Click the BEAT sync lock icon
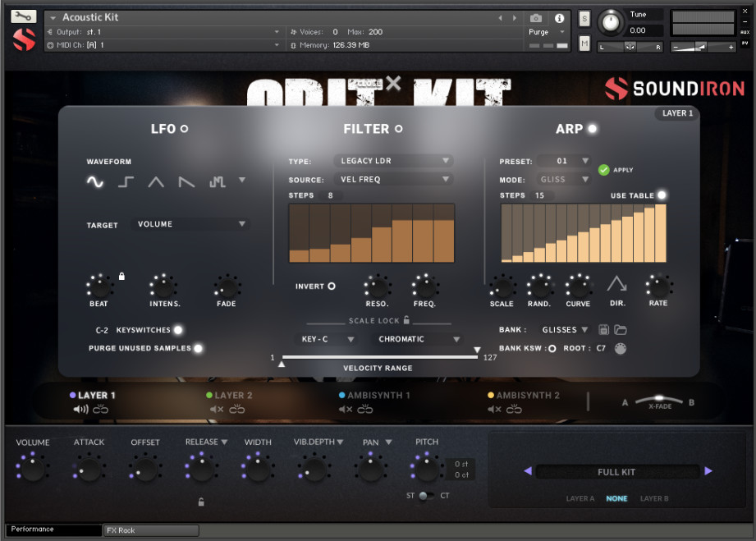The height and width of the screenshot is (541, 756). pyautogui.click(x=122, y=277)
